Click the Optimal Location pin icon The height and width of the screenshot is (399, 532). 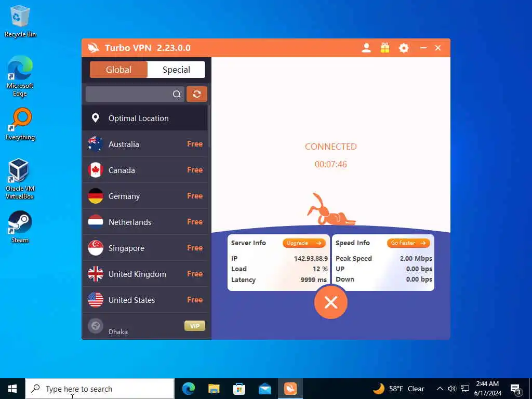tap(96, 118)
